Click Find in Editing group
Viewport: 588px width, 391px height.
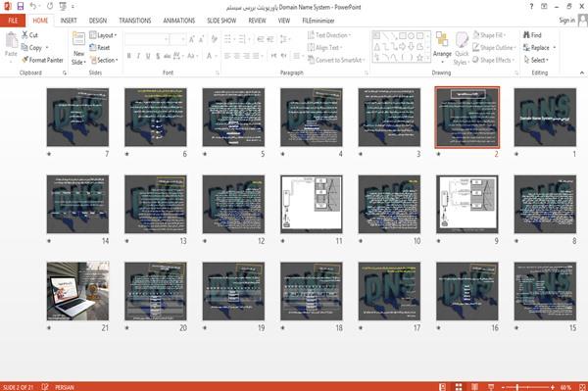(532, 35)
